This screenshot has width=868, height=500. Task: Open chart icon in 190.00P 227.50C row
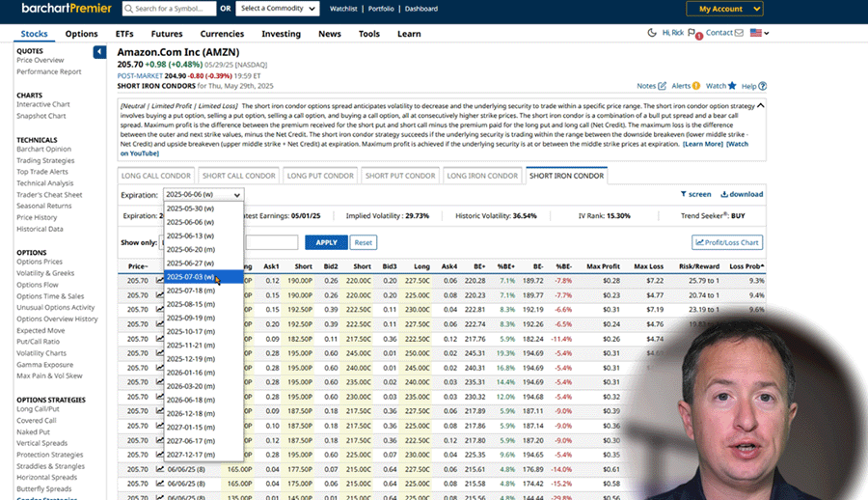tap(160, 281)
